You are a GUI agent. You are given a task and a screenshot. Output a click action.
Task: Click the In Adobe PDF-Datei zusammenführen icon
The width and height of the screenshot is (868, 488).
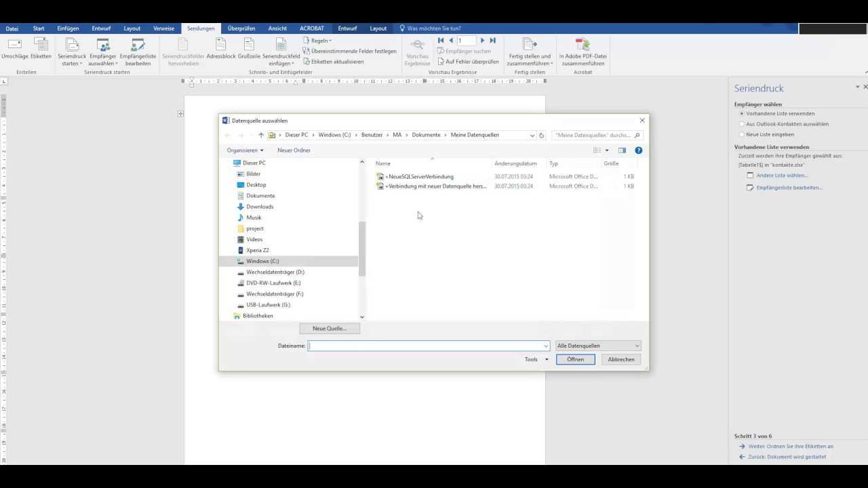(x=583, y=46)
